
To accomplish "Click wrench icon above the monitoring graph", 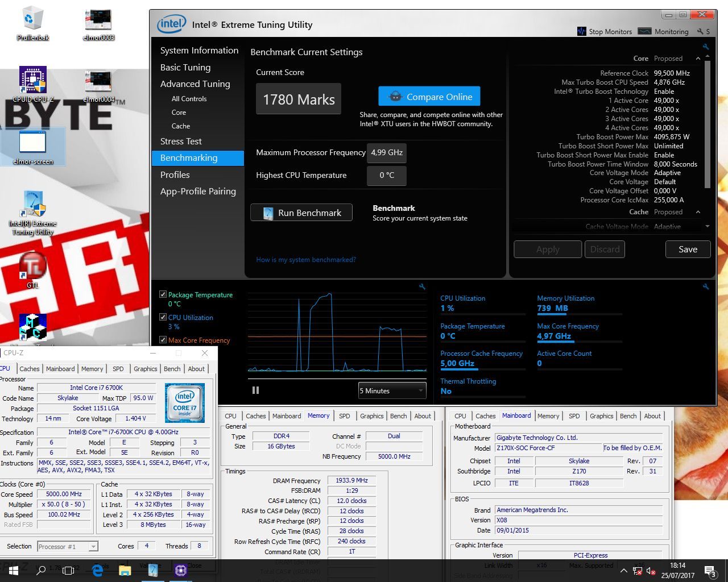I will [422, 287].
